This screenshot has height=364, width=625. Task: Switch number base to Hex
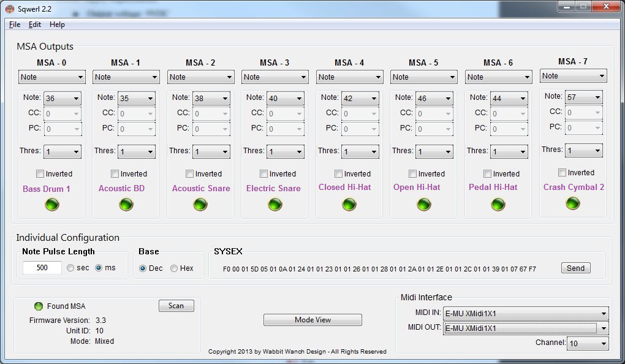pos(174,268)
